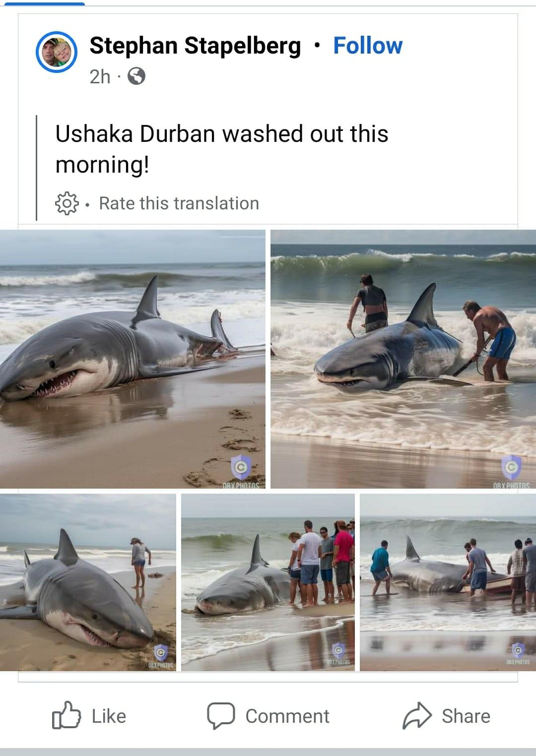Open photo of shark with woman behind
The width and height of the screenshot is (536, 756).
[88, 582]
